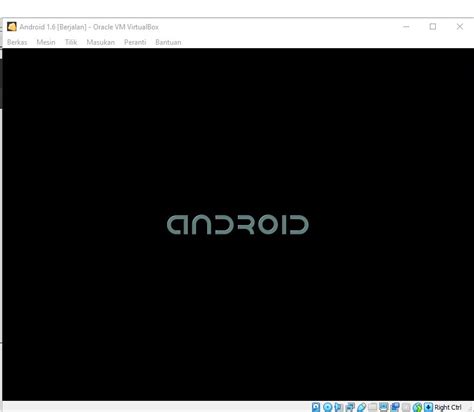Open the Bantuan menu
Image resolution: width=474 pixels, height=412 pixels.
point(168,42)
